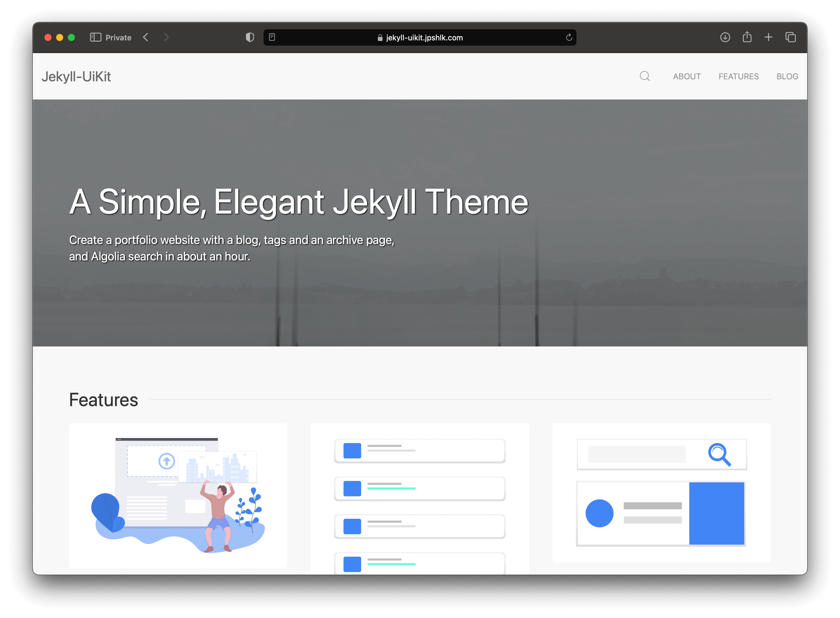Open the list items feature card
840x618 pixels.
pyautogui.click(x=419, y=499)
